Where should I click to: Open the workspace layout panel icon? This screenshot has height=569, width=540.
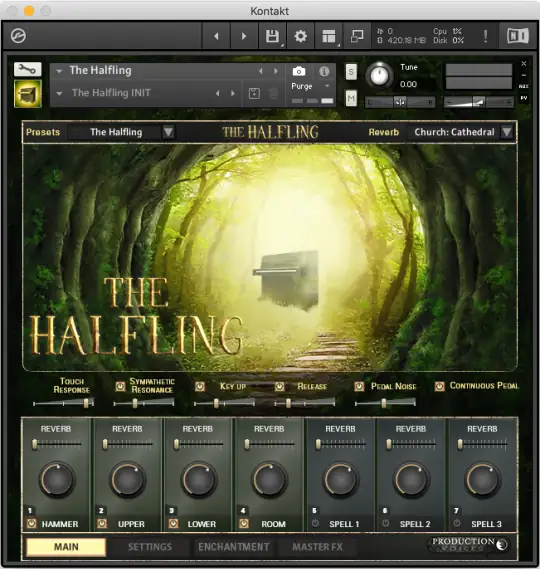pyautogui.click(x=329, y=36)
